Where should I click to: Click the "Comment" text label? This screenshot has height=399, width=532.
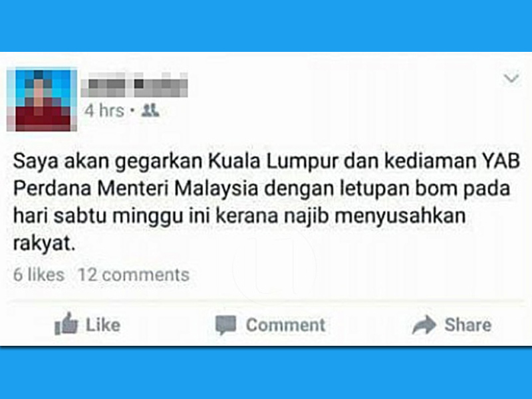(x=286, y=325)
